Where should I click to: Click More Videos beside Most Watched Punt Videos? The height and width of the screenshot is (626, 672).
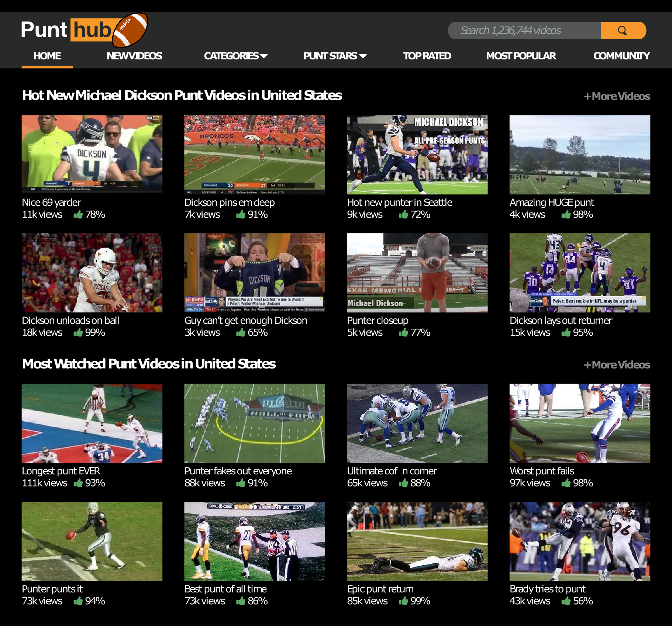617,365
